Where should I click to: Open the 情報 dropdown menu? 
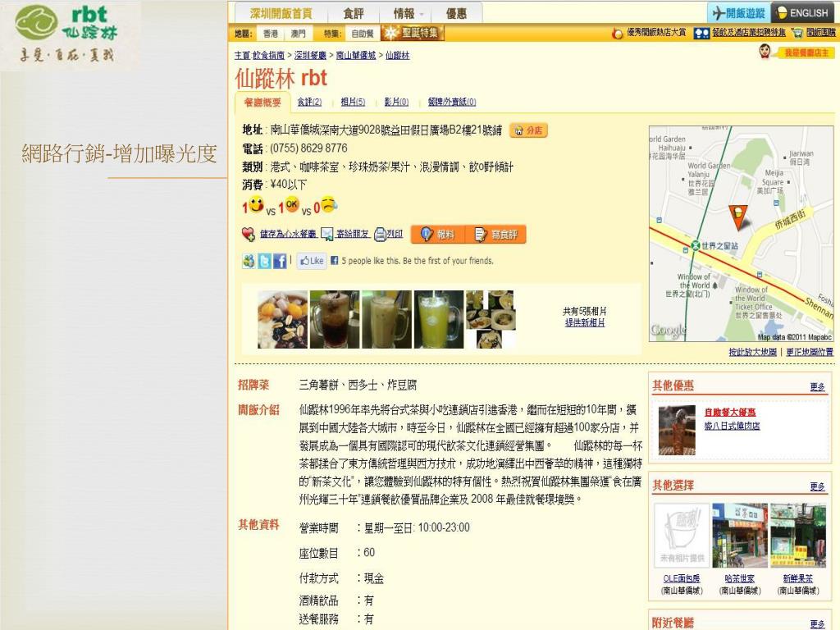409,13
